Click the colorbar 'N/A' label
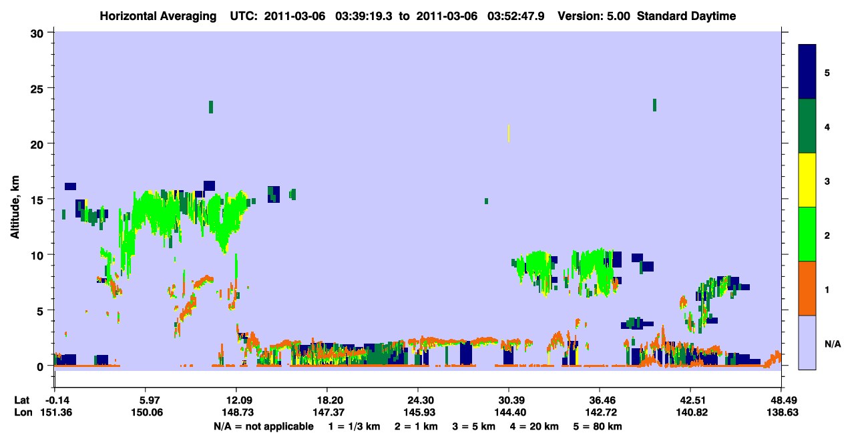This screenshot has width=868, height=445. pos(833,344)
